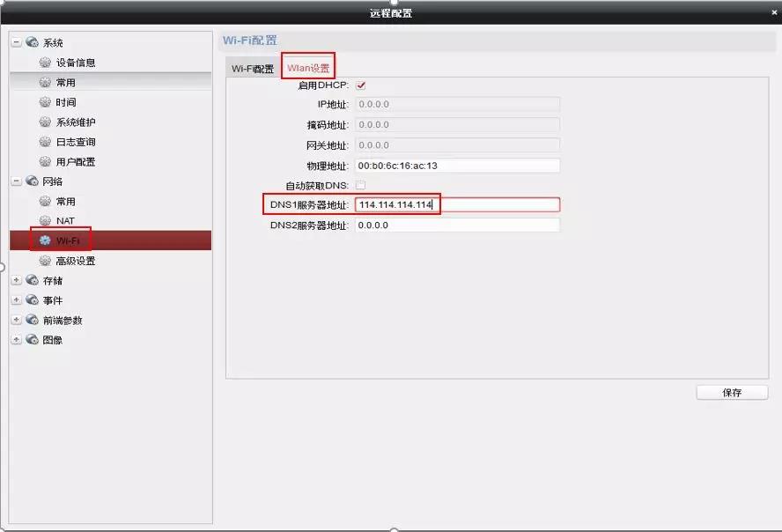782x532 pixels.
Task: Click the gear icon beside 高级设置
Action: pos(45,261)
